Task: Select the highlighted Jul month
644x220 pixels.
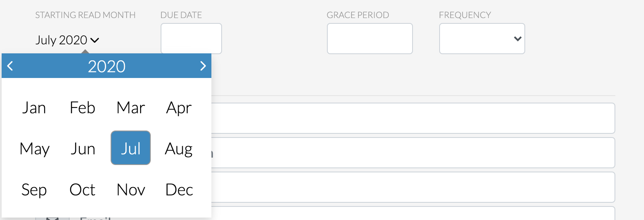Action: (x=131, y=148)
